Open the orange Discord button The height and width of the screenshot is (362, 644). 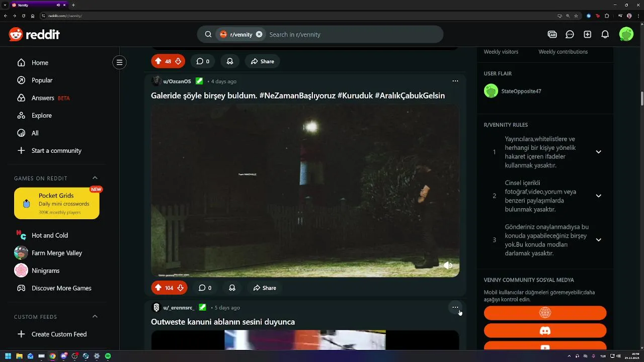click(545, 331)
